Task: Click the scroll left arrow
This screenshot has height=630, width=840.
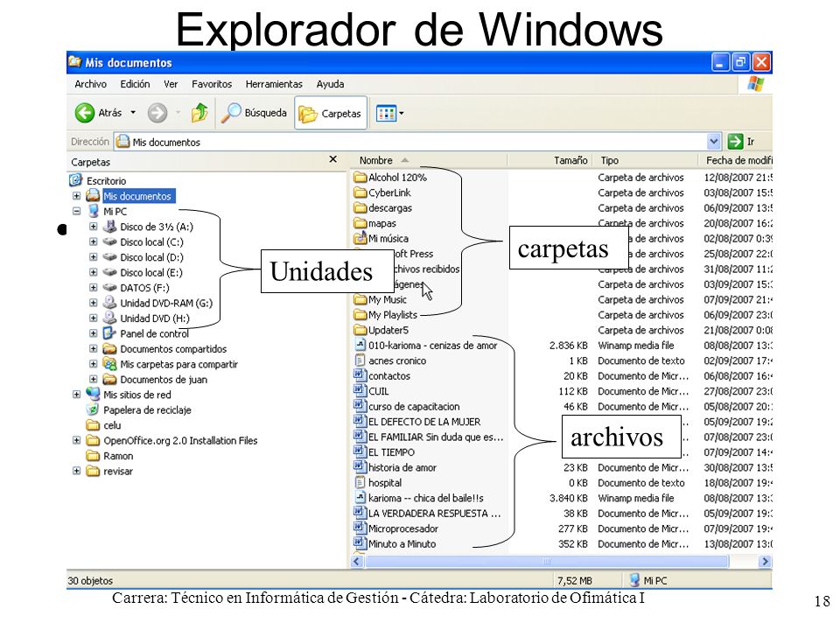Action: (357, 562)
